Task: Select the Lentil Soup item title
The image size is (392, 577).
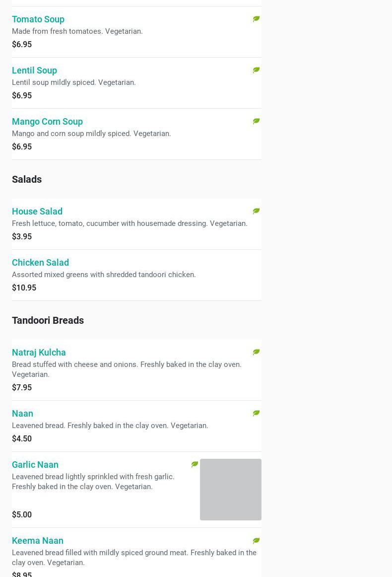Action: [x=34, y=70]
